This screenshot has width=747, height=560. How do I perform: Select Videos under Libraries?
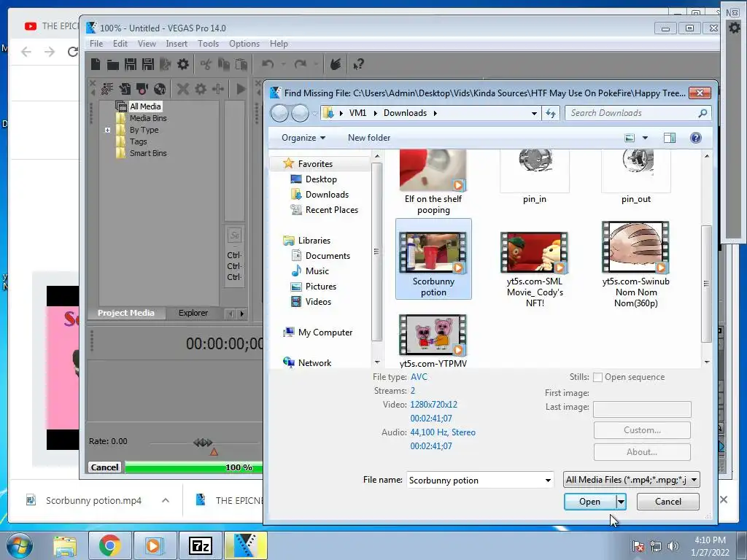tap(318, 302)
